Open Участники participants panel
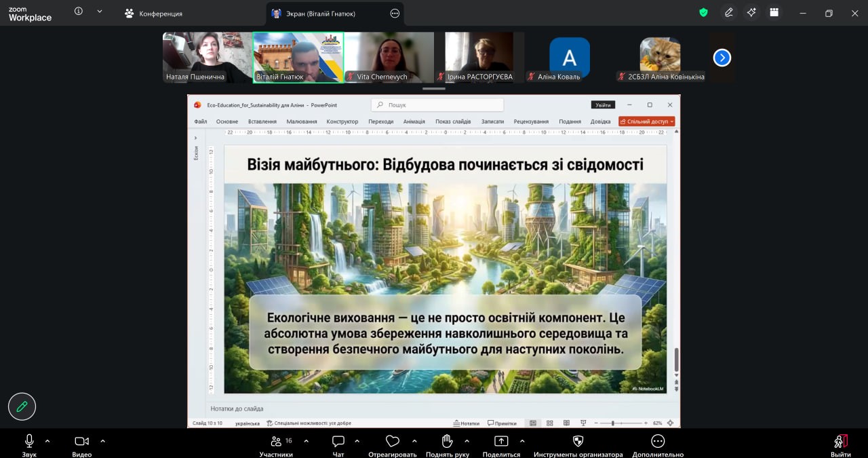The height and width of the screenshot is (458, 868). [276, 445]
